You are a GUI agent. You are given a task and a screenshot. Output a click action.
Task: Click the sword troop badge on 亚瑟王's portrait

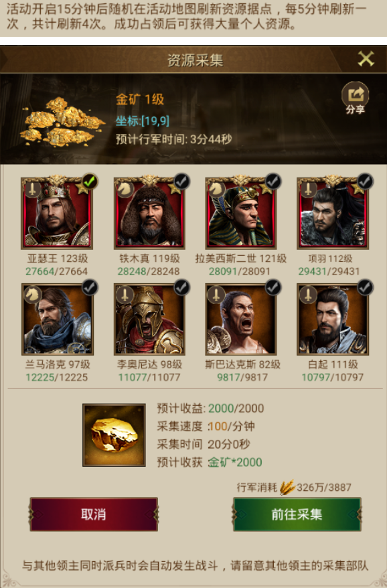click(32, 190)
